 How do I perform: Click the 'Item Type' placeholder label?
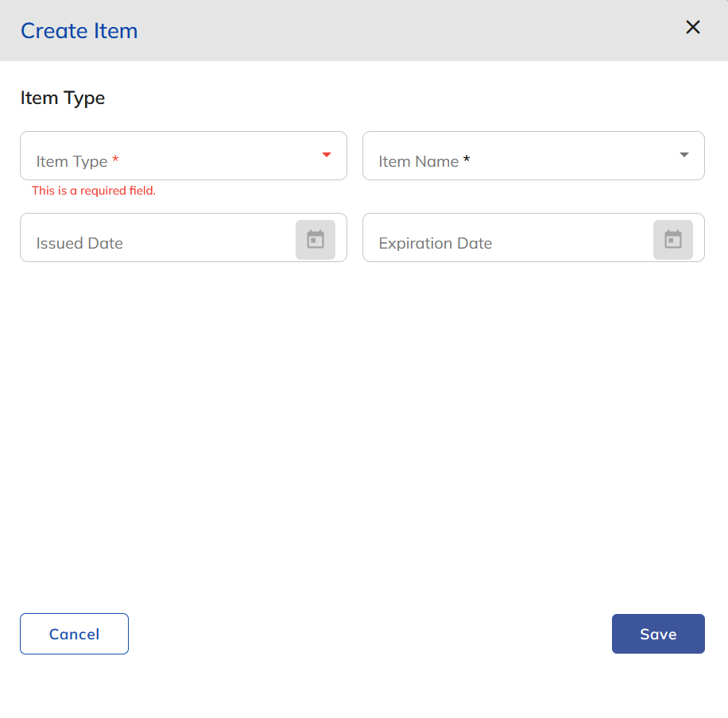tap(72, 162)
